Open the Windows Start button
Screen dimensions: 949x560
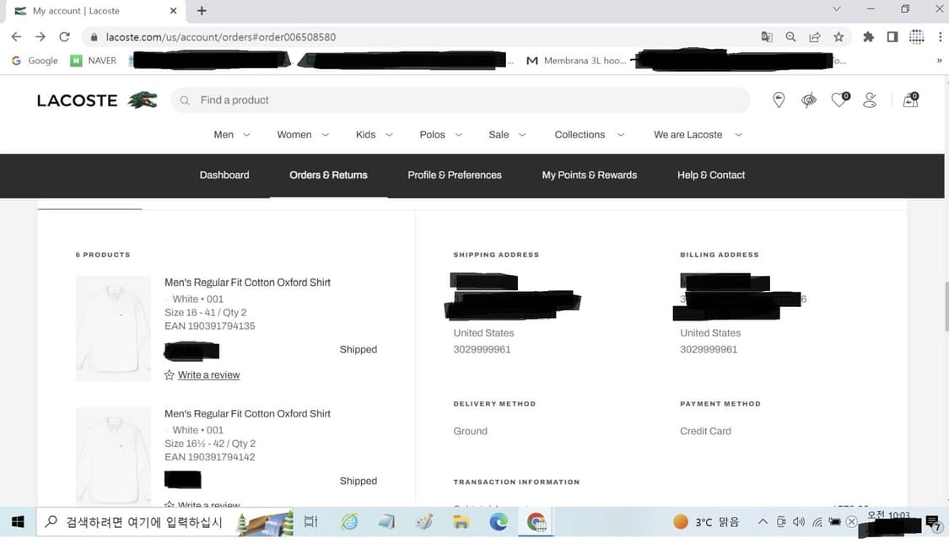[18, 522]
